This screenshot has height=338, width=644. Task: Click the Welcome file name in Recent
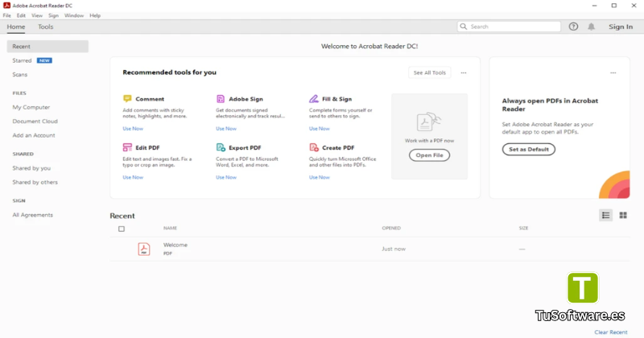point(175,245)
